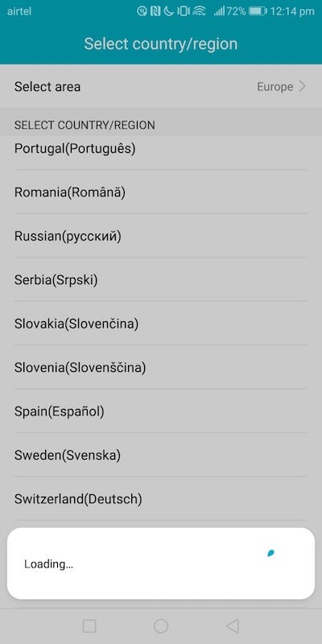This screenshot has height=644, width=322.
Task: Tap the loading spinner indicator
Action: 270,553
